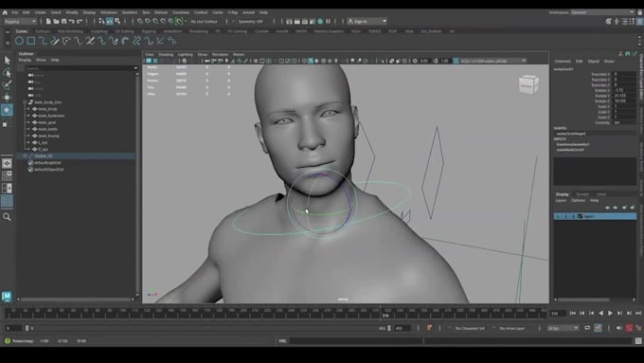This screenshot has height=363, width=644.
Task: Collapse the male_body_Geo group
Action: (25, 102)
